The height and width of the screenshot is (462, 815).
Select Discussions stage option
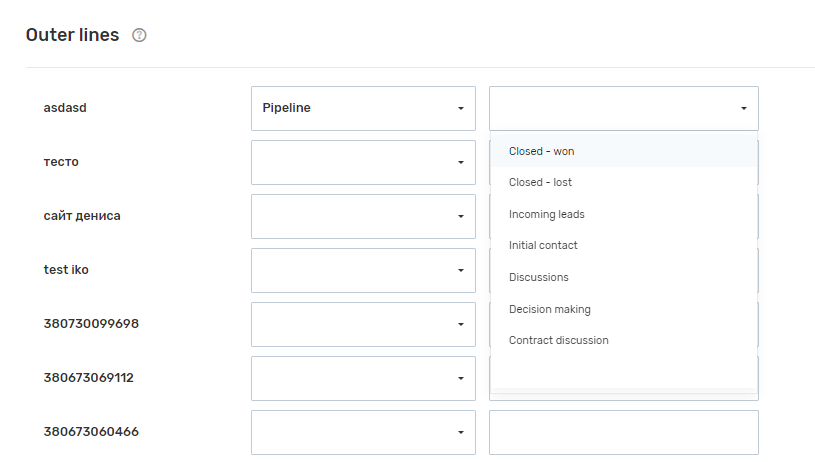(538, 277)
